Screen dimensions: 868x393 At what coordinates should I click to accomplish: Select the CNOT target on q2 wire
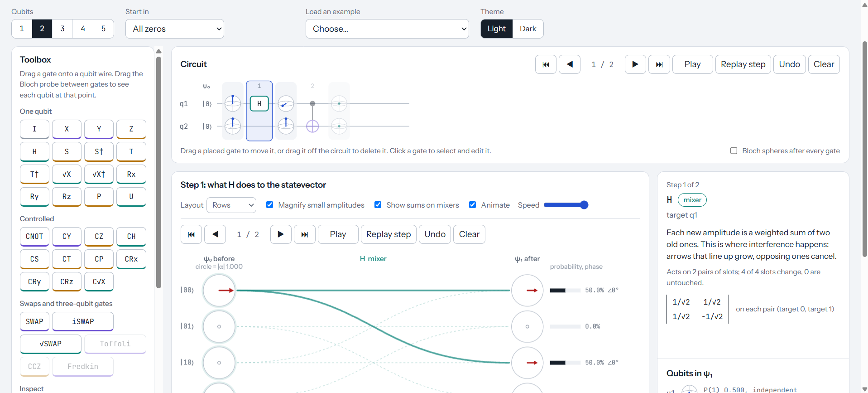click(312, 126)
